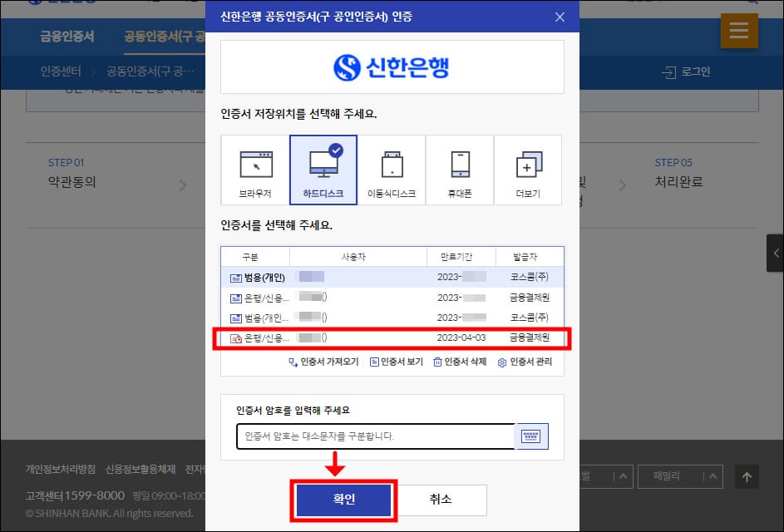Select the first 범용(개인) certificate row
The height and width of the screenshot is (532, 784).
coord(392,278)
